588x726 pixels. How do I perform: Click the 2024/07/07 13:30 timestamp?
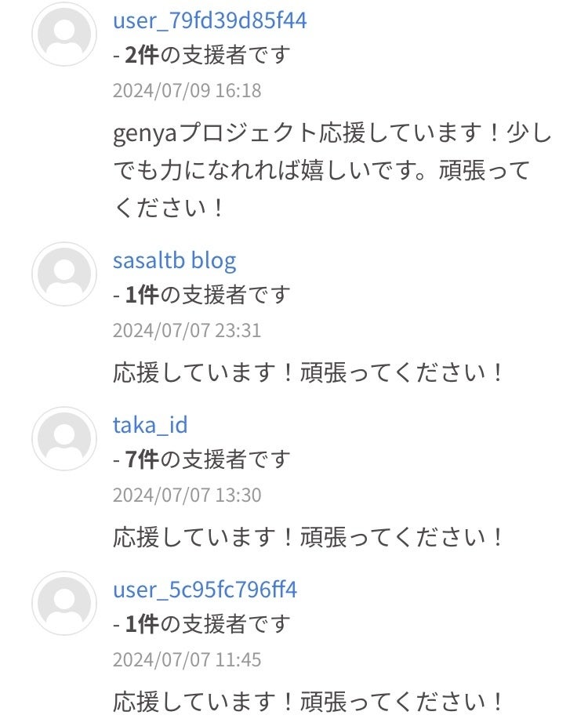point(187,495)
